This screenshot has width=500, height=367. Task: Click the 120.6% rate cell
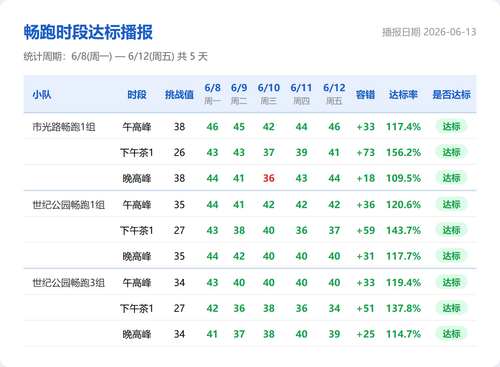pos(403,205)
